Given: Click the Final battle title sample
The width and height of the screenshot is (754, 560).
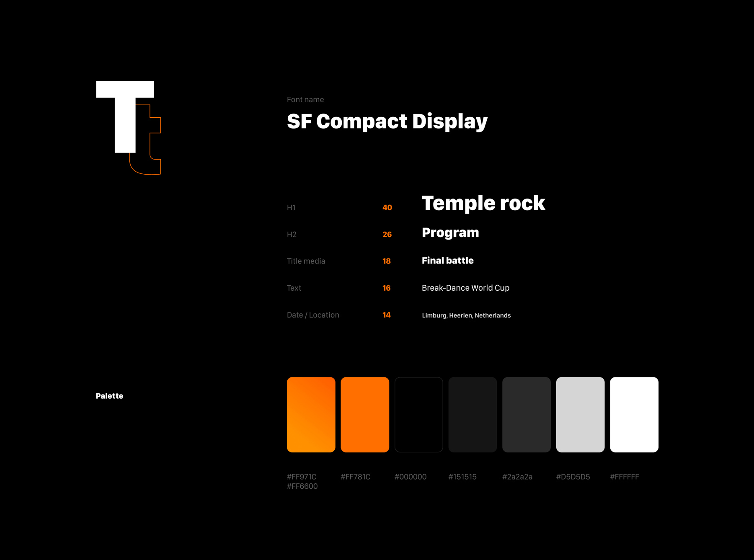Looking at the screenshot, I should pyautogui.click(x=447, y=261).
